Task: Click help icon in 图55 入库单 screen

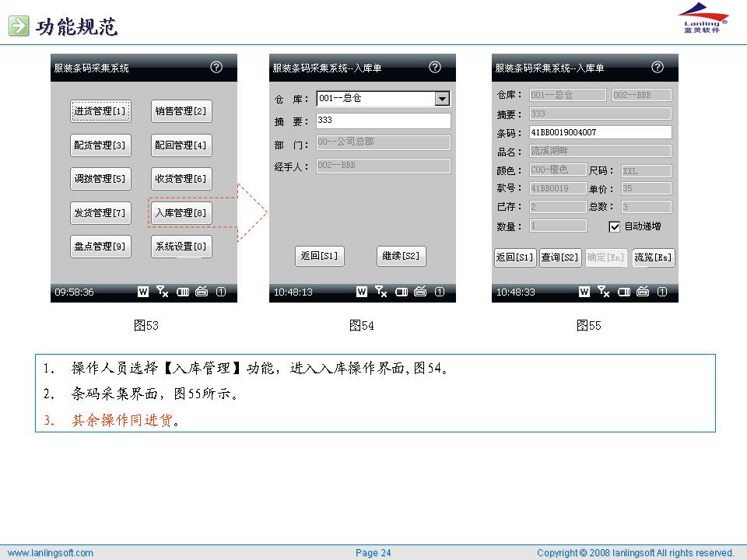Action: (x=658, y=67)
